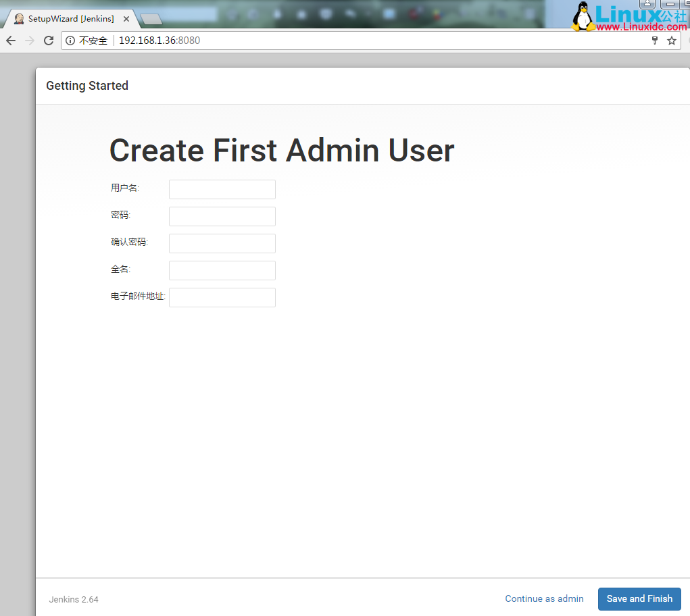Click the browser profile avatar icon

pyautogui.click(x=647, y=5)
